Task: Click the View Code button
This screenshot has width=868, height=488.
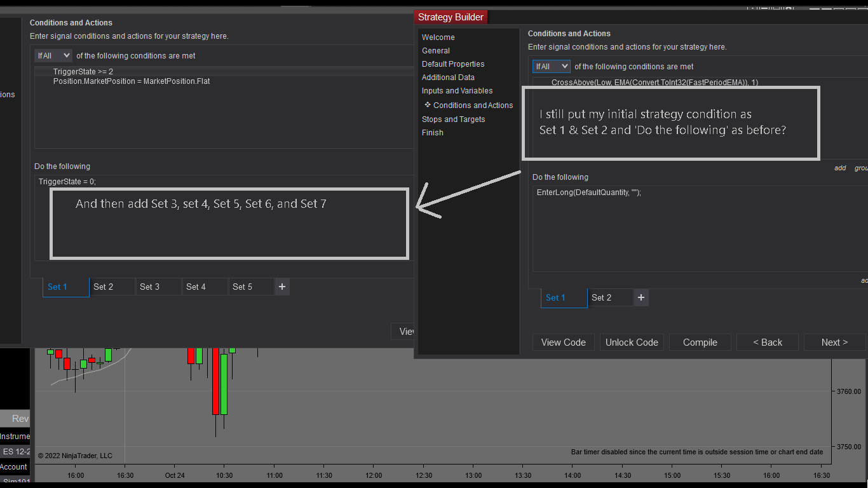Action: pyautogui.click(x=564, y=342)
